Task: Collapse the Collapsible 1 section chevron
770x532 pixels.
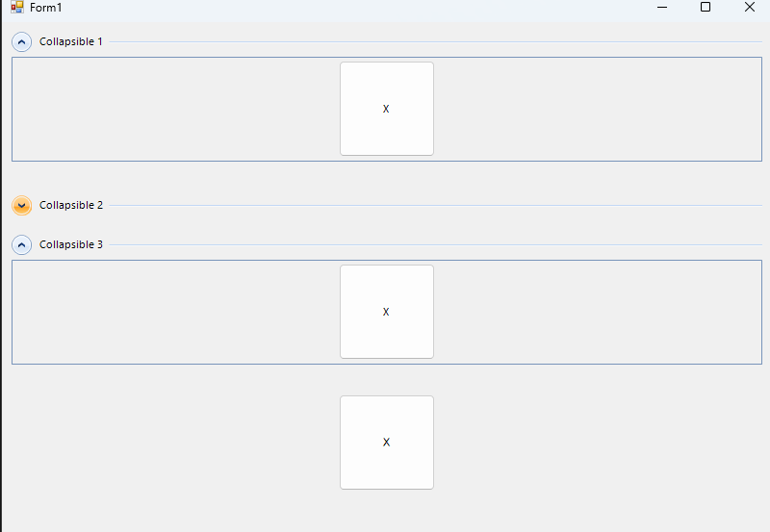Action: pyautogui.click(x=21, y=42)
